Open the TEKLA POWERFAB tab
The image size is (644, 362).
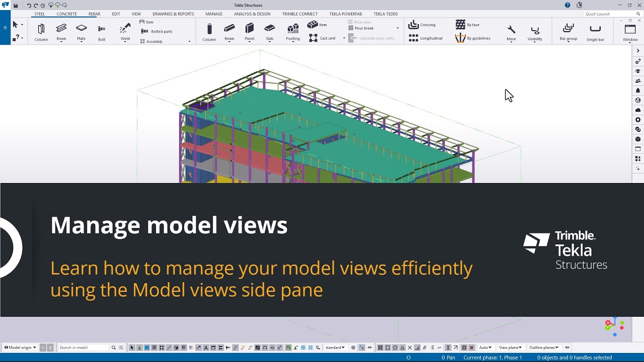click(346, 14)
